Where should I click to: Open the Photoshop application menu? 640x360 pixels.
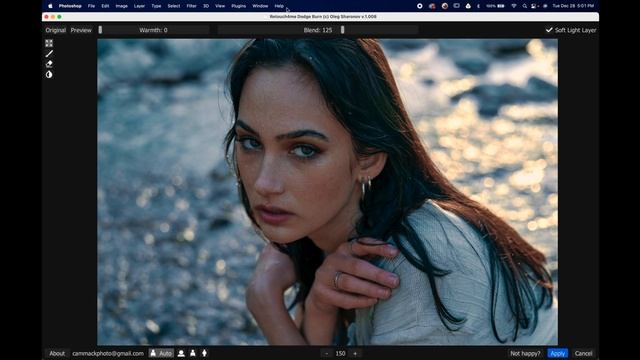point(70,6)
